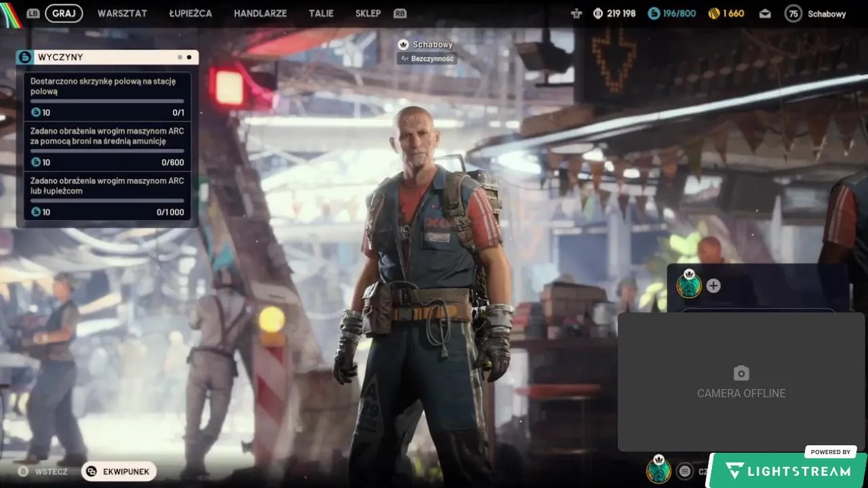Click the coin currency icon beside 219 198

(598, 14)
